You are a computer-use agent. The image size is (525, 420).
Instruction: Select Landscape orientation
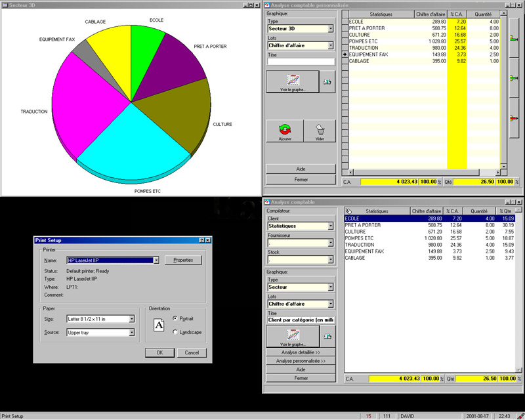(175, 332)
